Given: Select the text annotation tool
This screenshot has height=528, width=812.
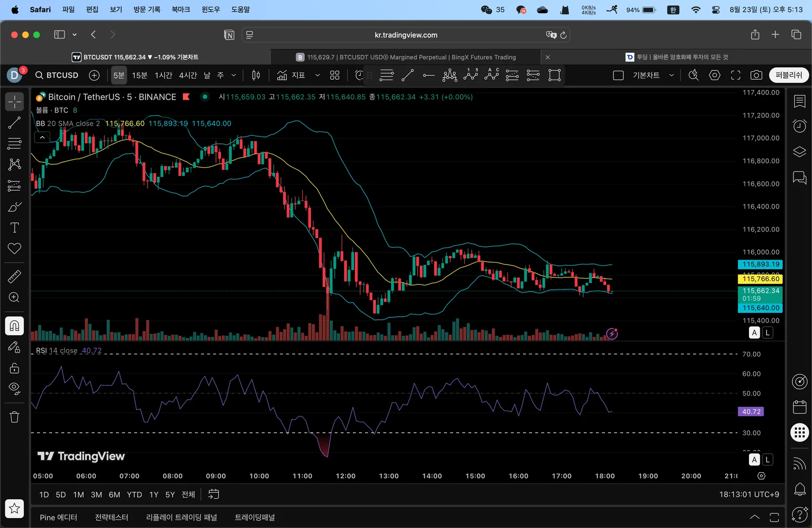Looking at the screenshot, I should click(15, 228).
